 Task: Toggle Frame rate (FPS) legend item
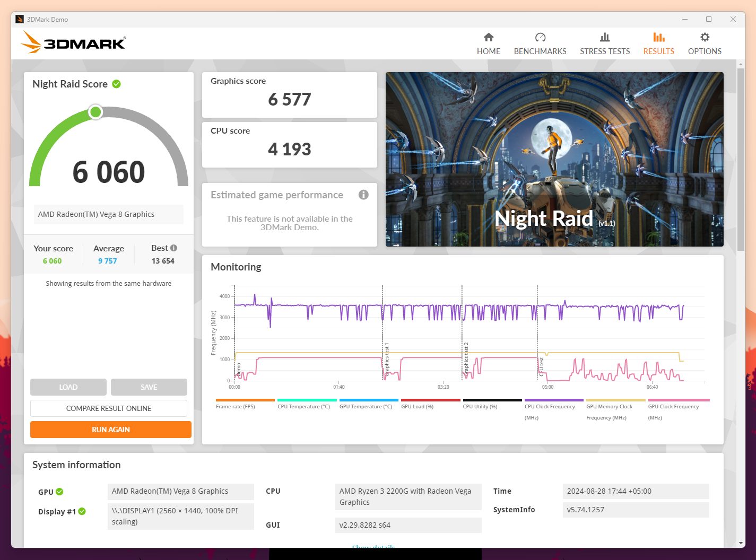pyautogui.click(x=245, y=404)
